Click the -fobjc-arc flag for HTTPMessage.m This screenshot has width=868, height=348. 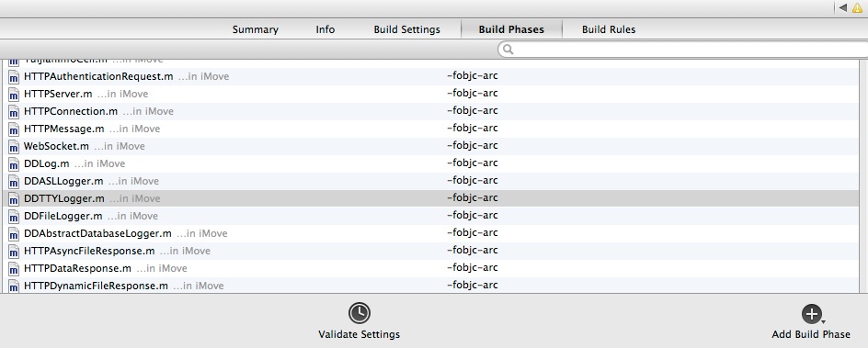tap(473, 129)
